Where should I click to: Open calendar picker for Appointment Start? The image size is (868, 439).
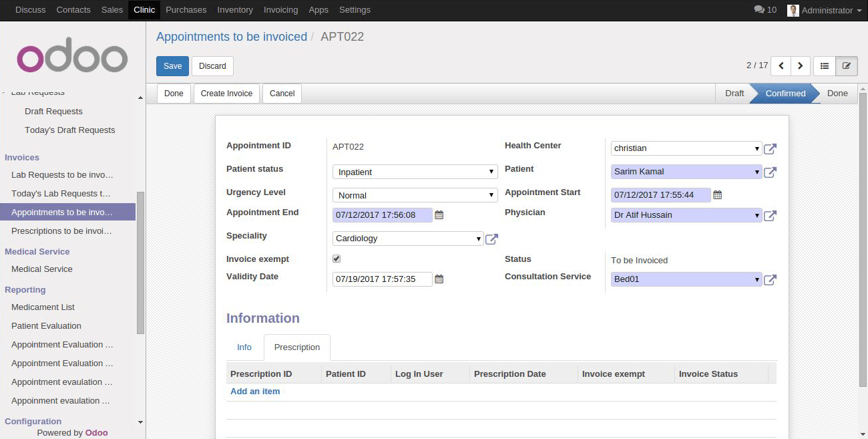point(718,195)
